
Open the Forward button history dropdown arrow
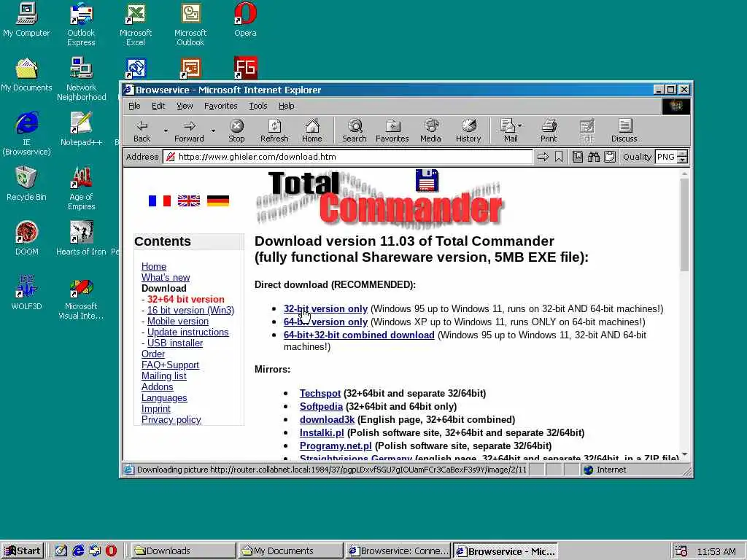click(x=213, y=131)
